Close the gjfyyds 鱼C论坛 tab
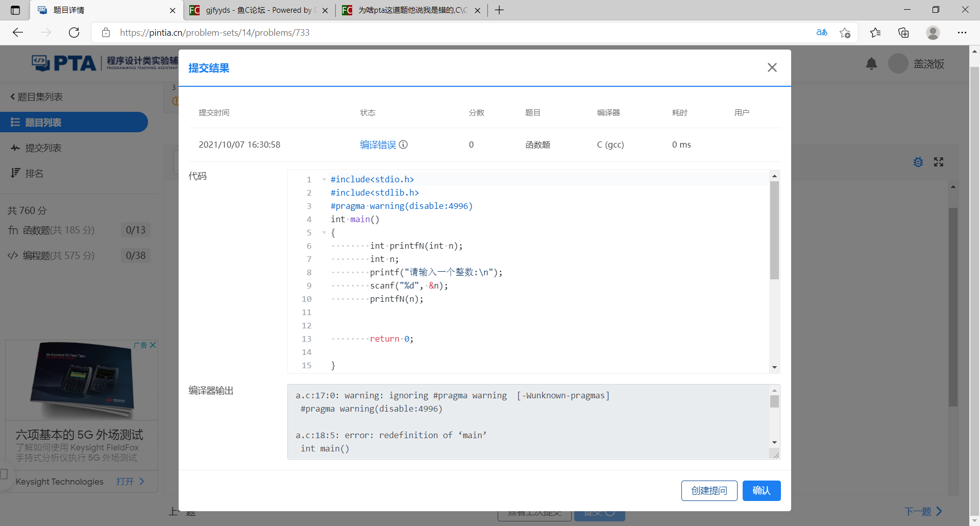The width and height of the screenshot is (980, 526). pyautogui.click(x=325, y=10)
